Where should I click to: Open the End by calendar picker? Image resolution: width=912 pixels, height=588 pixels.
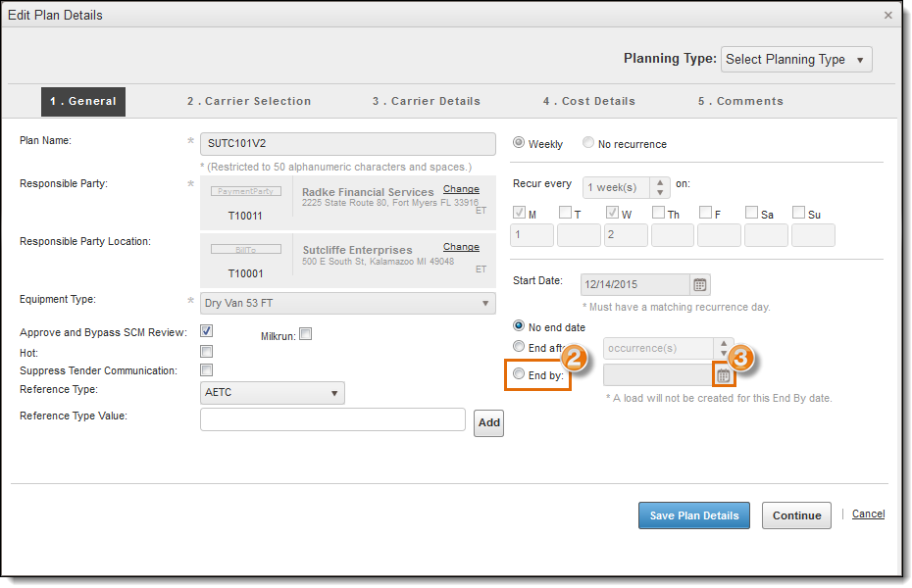pos(723,375)
